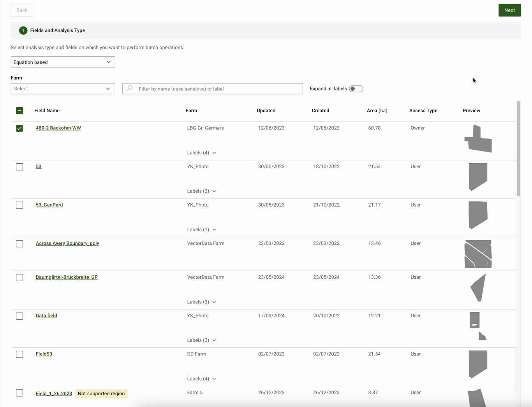
Task: Enable the Expand all labels switch
Action: 356,89
